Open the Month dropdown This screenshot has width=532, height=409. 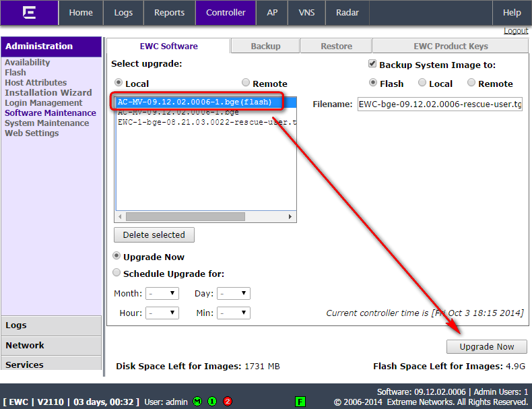pyautogui.click(x=162, y=293)
